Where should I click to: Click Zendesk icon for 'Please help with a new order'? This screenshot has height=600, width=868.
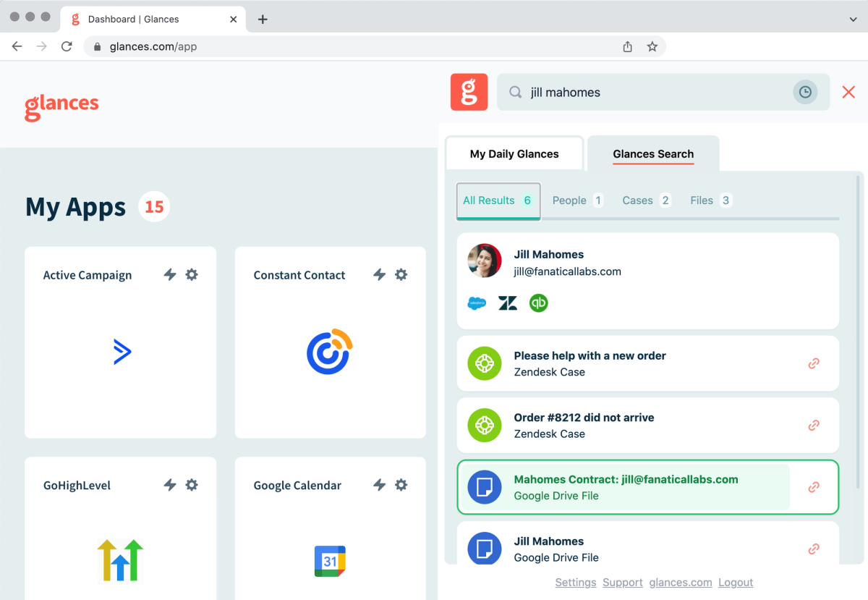click(485, 363)
